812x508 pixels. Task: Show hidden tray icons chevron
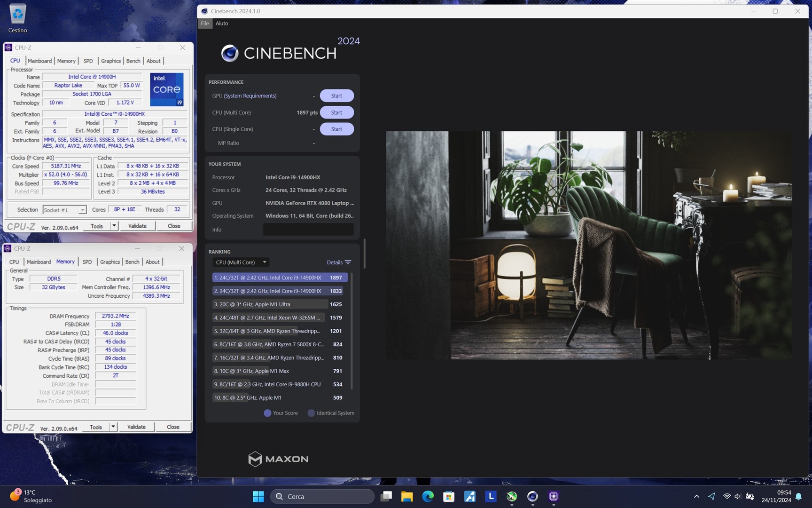point(696,496)
